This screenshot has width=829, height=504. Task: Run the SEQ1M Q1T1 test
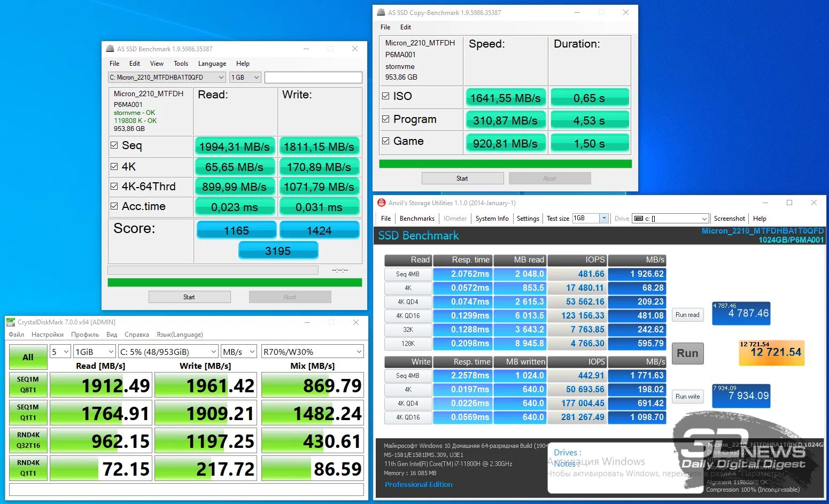point(28,413)
